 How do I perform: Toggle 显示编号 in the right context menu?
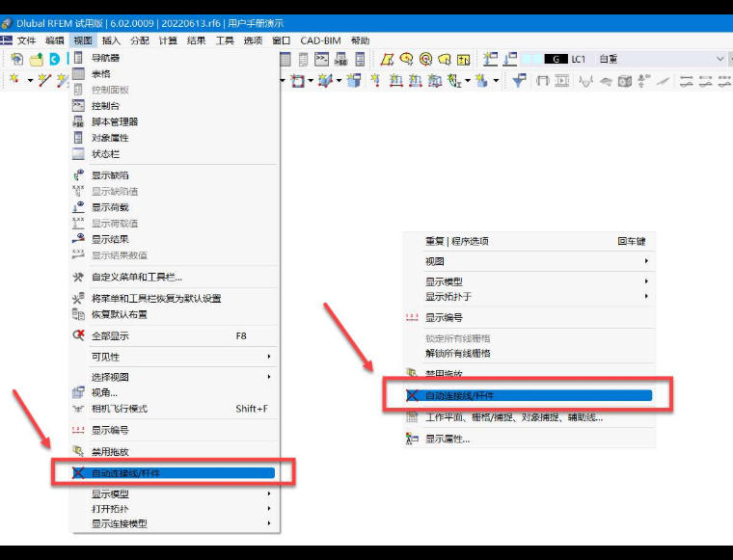click(529, 318)
